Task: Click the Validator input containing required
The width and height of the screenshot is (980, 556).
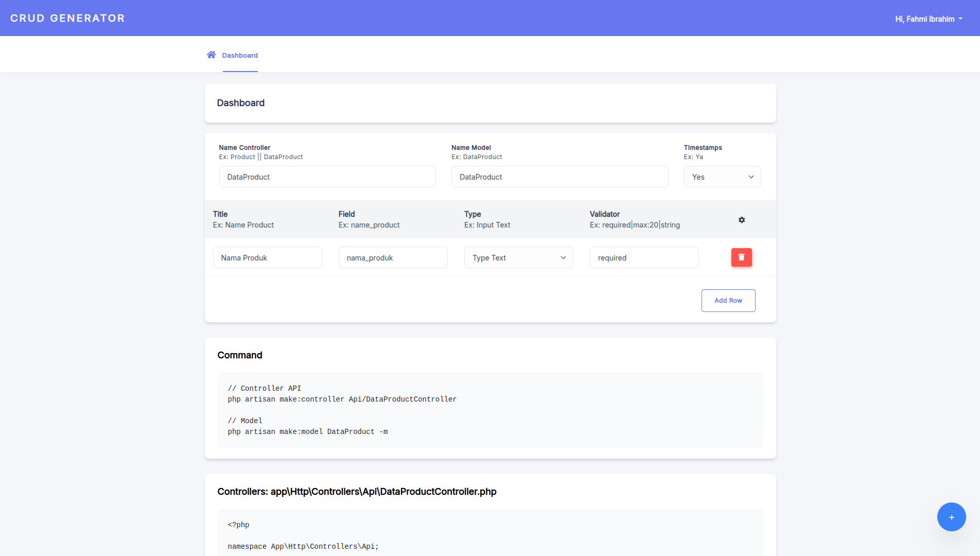Action: (644, 258)
